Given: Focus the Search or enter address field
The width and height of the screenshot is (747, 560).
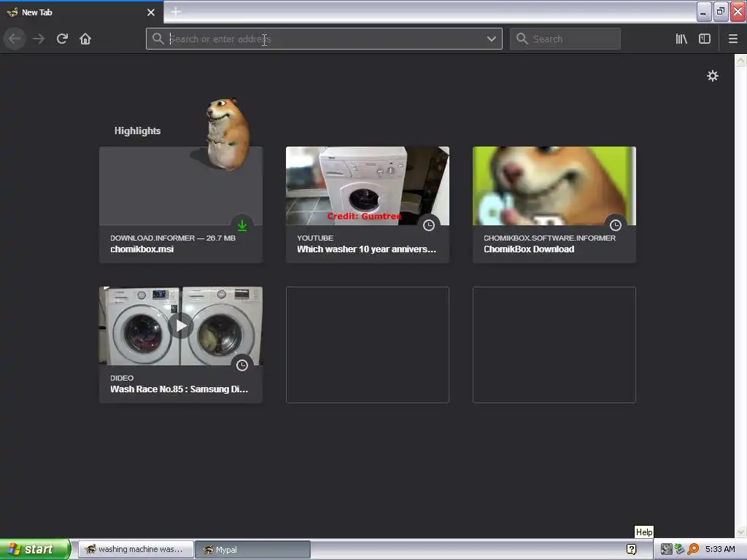Looking at the screenshot, I should point(324,39).
